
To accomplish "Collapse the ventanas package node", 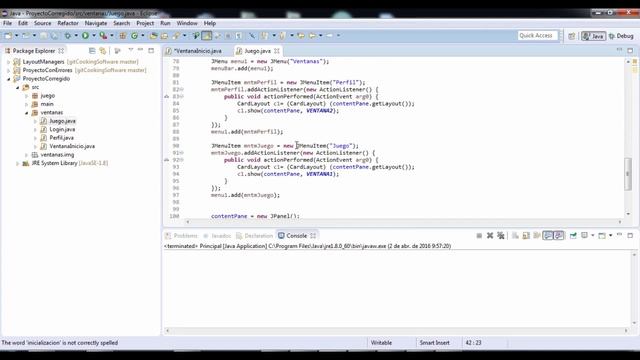I will pyautogui.click(x=27, y=113).
